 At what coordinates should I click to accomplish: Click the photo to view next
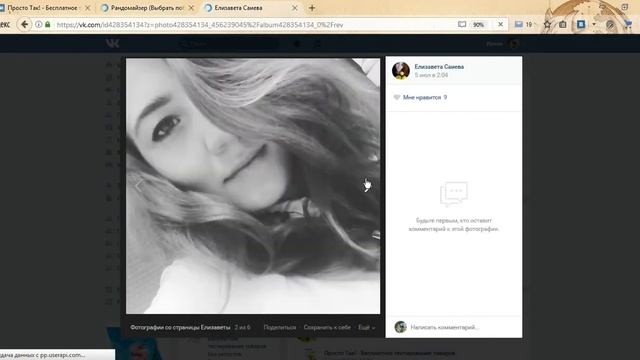pyautogui.click(x=253, y=186)
